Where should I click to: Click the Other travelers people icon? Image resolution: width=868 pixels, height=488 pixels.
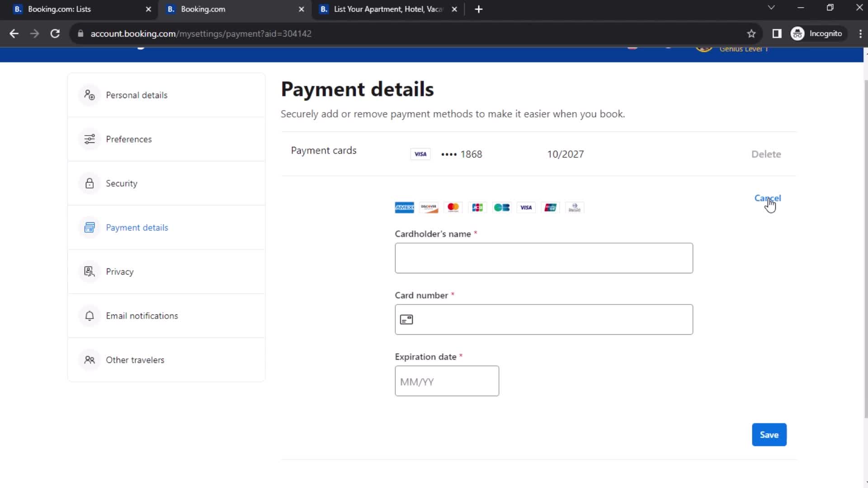pyautogui.click(x=90, y=360)
